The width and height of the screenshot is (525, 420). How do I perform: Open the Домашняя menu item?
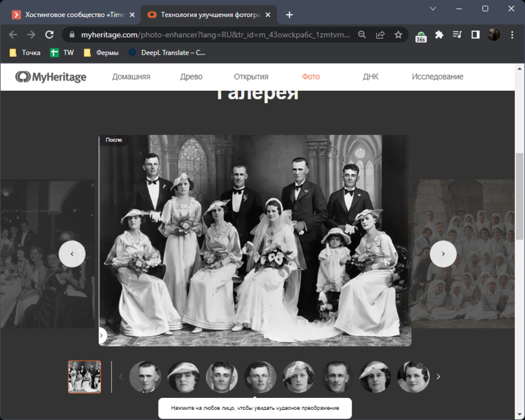point(131,77)
